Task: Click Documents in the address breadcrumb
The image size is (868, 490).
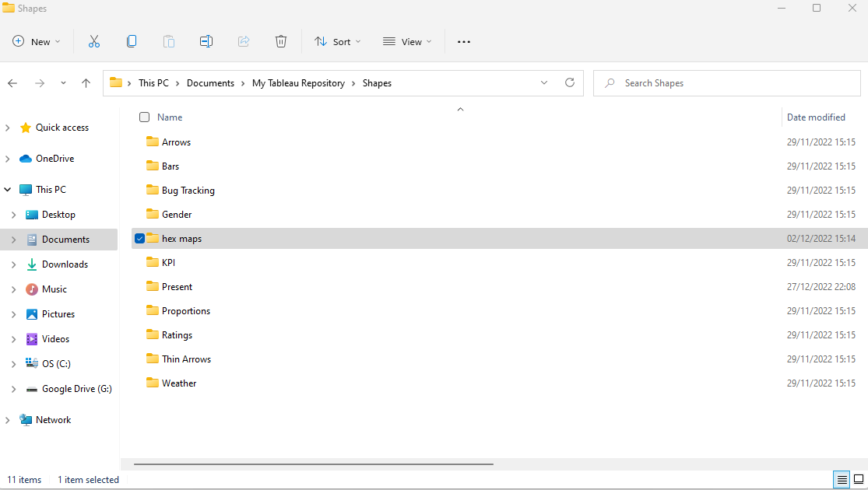Action: (x=210, y=83)
